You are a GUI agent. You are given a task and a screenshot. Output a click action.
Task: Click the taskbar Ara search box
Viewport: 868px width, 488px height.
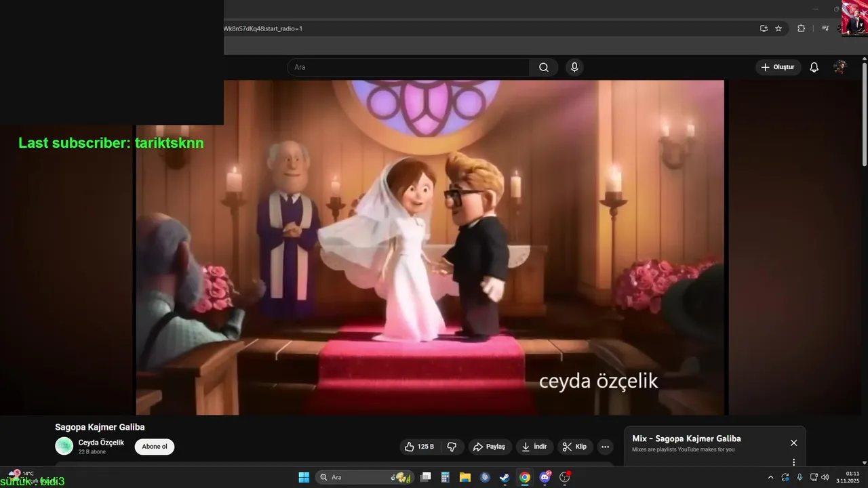coord(365,477)
